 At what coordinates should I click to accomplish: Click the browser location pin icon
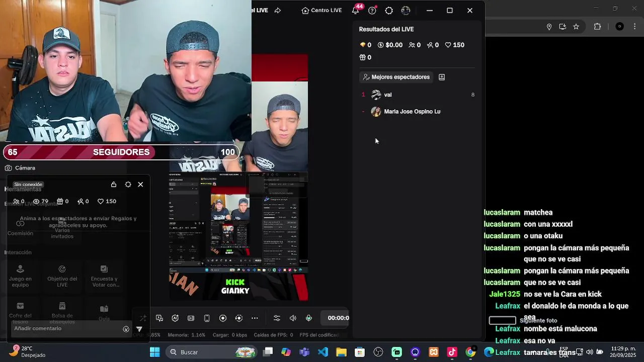549,27
